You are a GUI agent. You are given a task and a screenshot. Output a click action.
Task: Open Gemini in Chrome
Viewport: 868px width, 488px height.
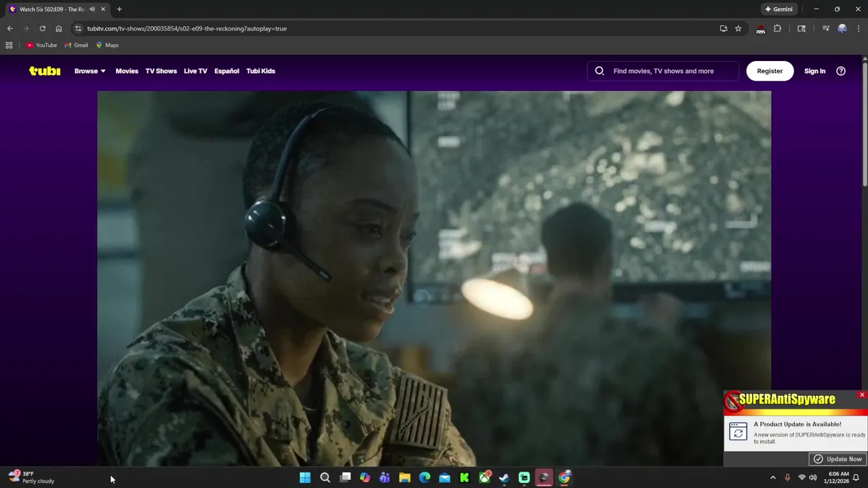(778, 9)
